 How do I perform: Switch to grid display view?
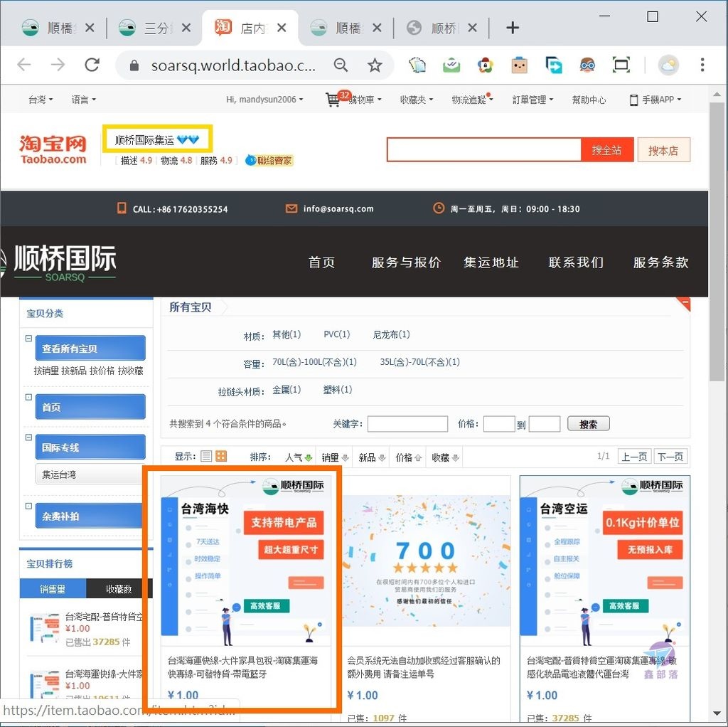click(x=222, y=456)
